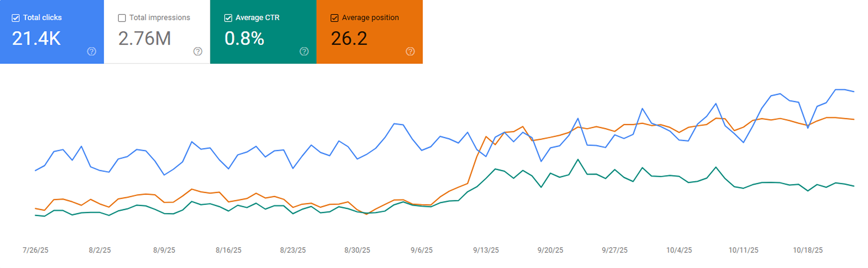
Task: Click the 9/6/25 date axis label
Action: tap(422, 250)
